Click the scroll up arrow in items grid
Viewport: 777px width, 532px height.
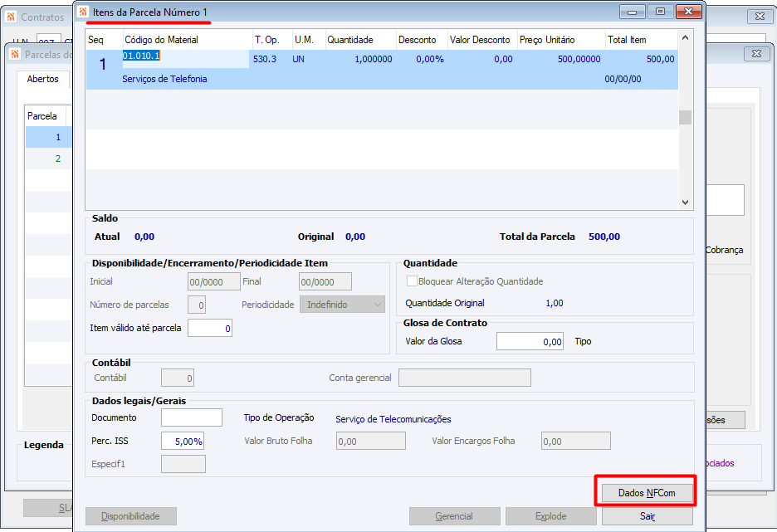point(686,37)
